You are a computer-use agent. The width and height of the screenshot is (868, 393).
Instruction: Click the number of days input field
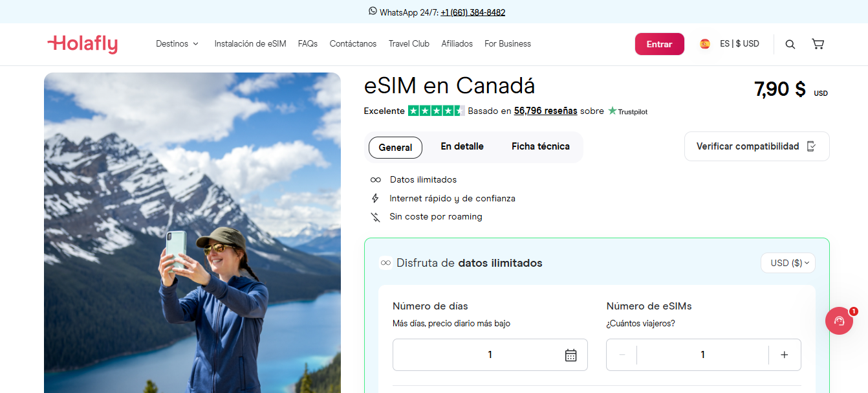[490, 355]
